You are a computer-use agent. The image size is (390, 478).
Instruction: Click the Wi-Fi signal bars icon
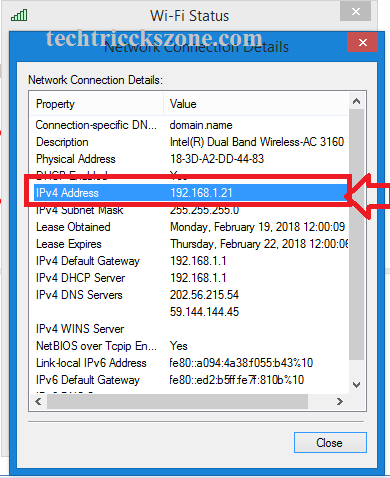tap(19, 15)
